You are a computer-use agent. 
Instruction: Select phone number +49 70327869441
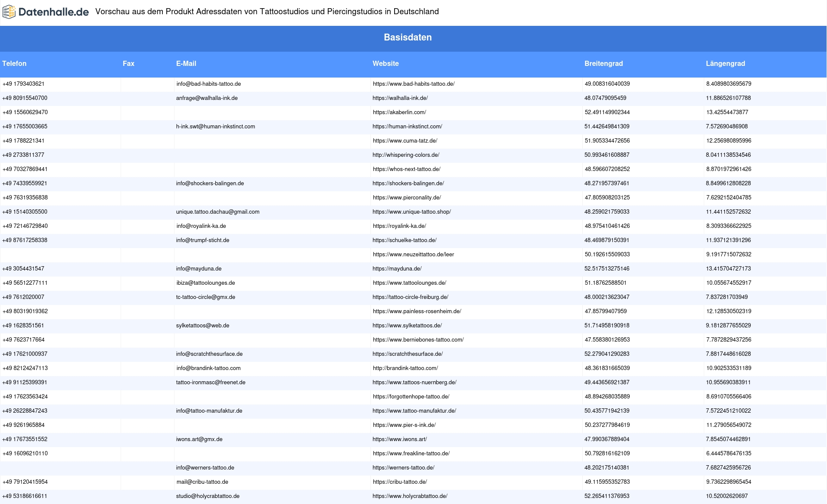coord(25,169)
